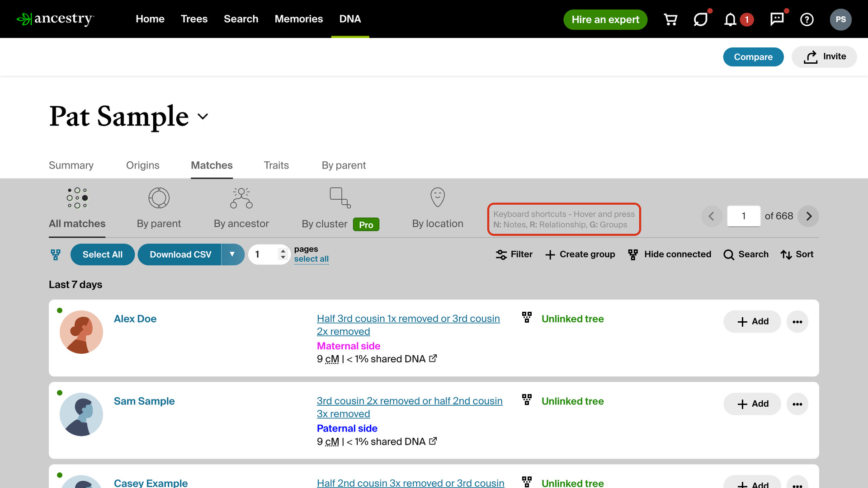Click the select all pages link

pyautogui.click(x=311, y=259)
